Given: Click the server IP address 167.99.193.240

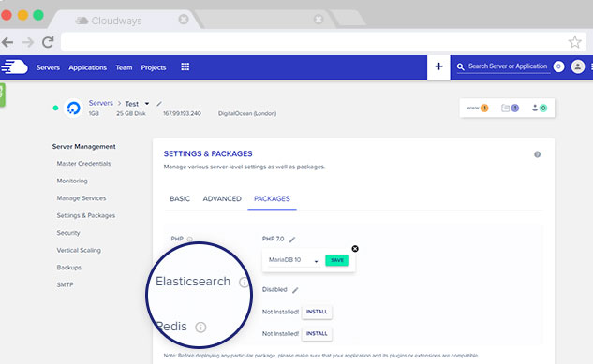Looking at the screenshot, I should pyautogui.click(x=182, y=113).
